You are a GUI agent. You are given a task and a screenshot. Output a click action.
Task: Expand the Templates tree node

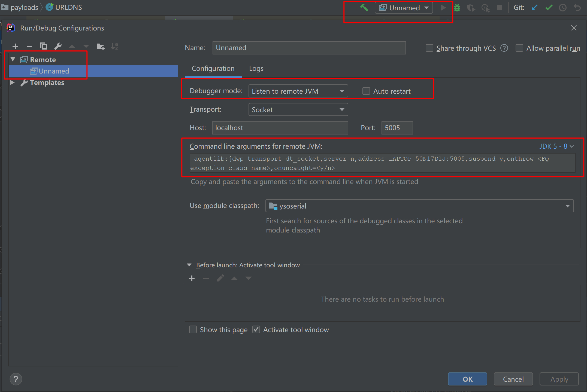[12, 82]
